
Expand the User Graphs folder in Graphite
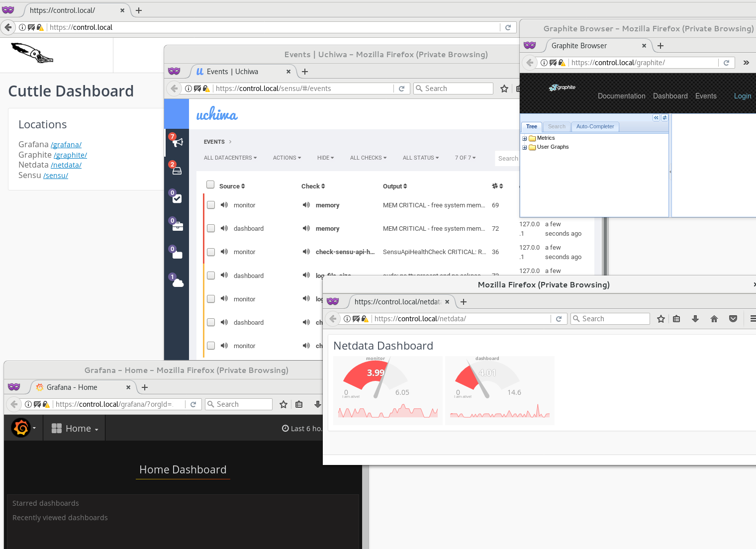pyautogui.click(x=524, y=147)
